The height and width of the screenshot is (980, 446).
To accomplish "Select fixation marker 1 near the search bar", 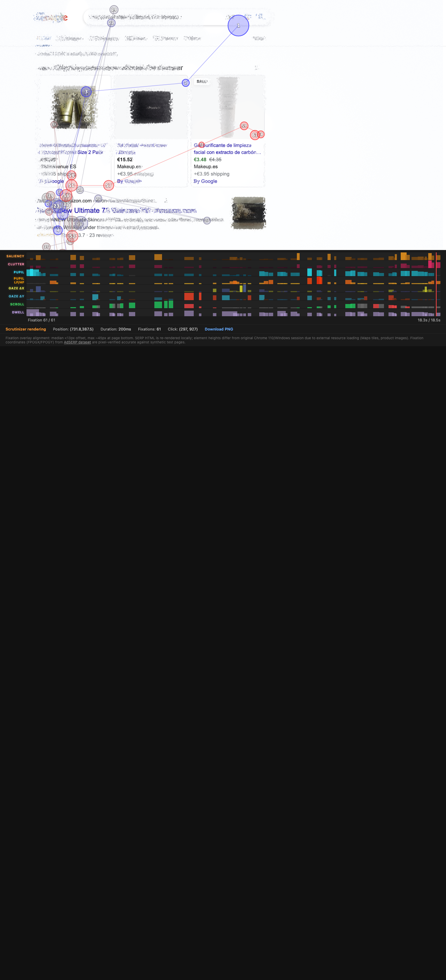I will point(238,25).
